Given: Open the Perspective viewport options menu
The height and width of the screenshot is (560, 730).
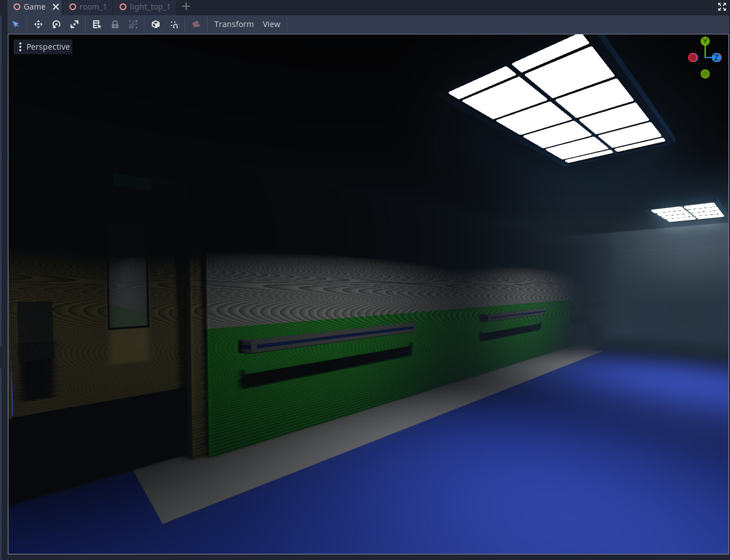Looking at the screenshot, I should point(43,47).
